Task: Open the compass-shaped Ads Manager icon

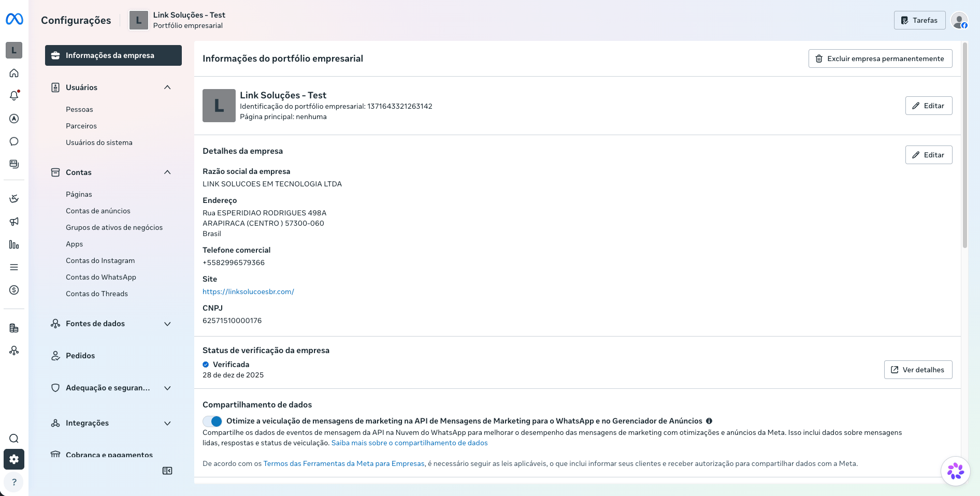Action: point(14,119)
